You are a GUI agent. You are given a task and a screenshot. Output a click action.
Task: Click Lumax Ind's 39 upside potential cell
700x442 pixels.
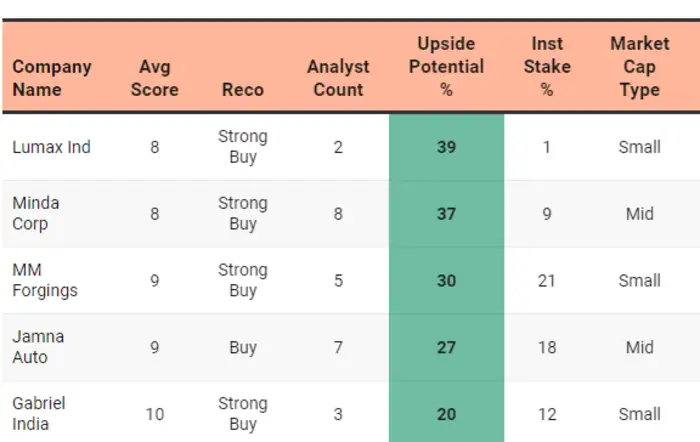[446, 147]
